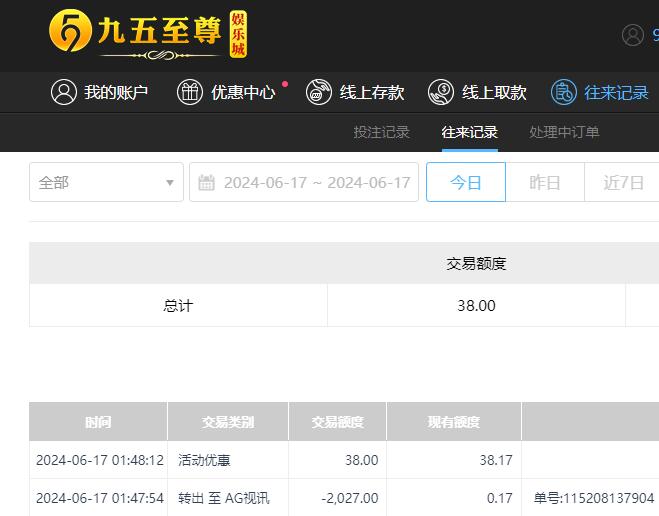Switch to the 投注记录 tab
Screen dimensions: 659x516
tap(381, 132)
